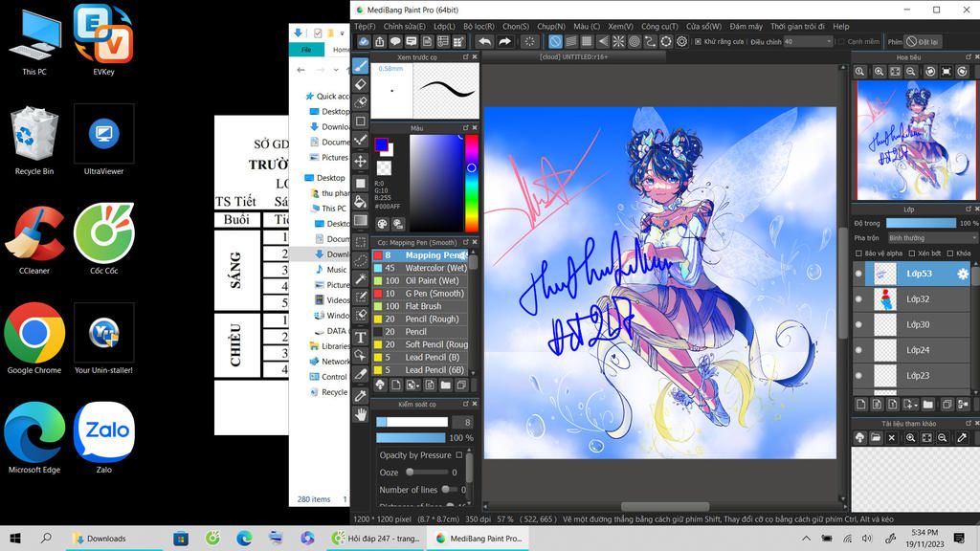This screenshot has width=980, height=551.
Task: Select the Bucket fill tool
Action: (x=361, y=201)
